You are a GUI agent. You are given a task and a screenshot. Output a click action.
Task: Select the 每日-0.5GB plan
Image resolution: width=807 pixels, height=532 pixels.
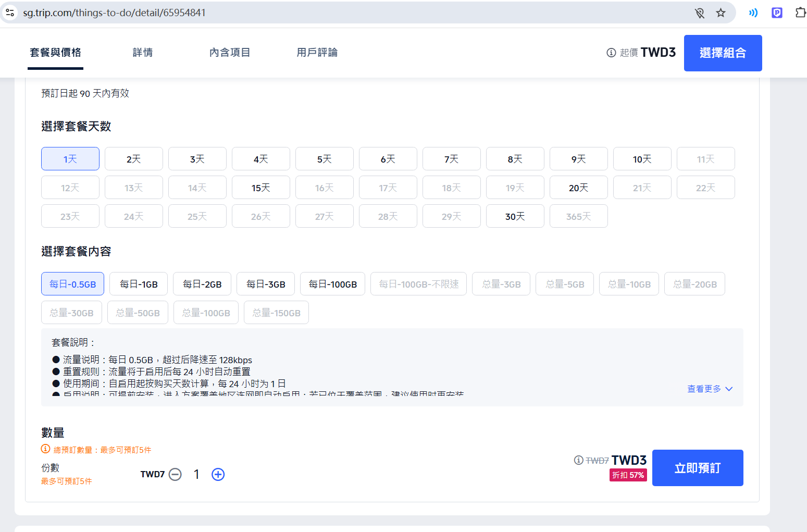coord(73,284)
